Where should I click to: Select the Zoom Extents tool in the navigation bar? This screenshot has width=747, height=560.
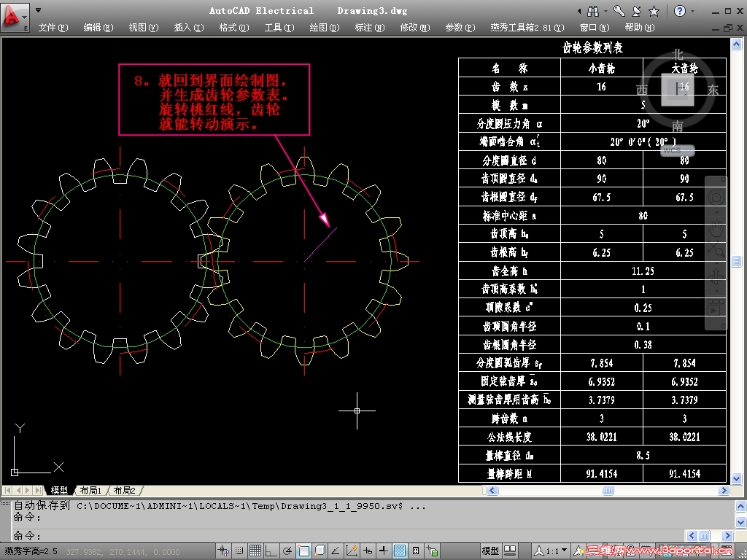(716, 249)
